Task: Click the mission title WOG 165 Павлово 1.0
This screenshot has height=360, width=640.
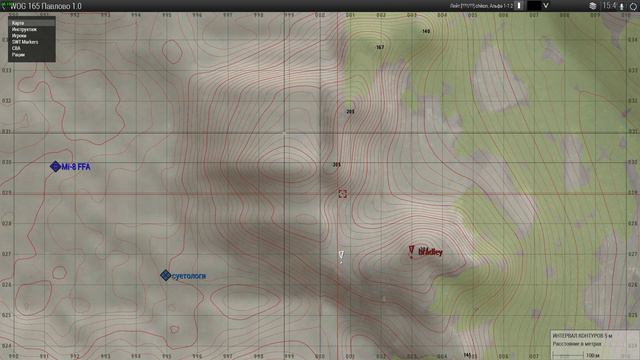Action: [45, 6]
